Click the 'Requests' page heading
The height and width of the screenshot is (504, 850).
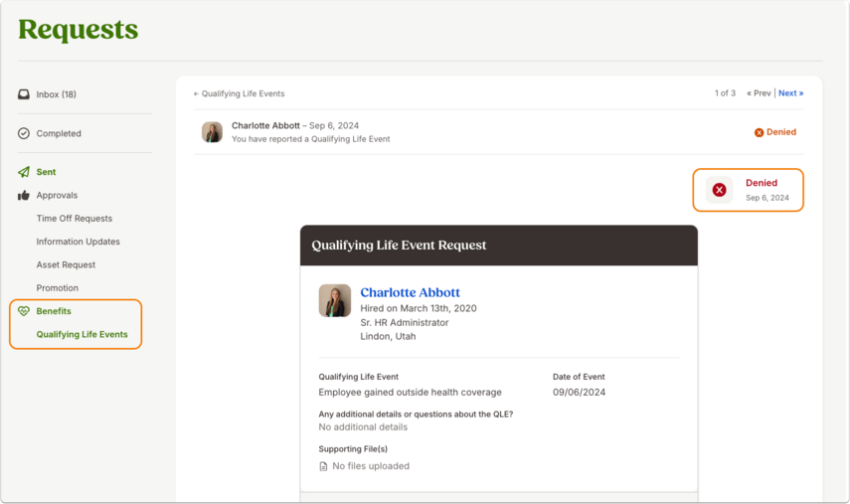(79, 29)
